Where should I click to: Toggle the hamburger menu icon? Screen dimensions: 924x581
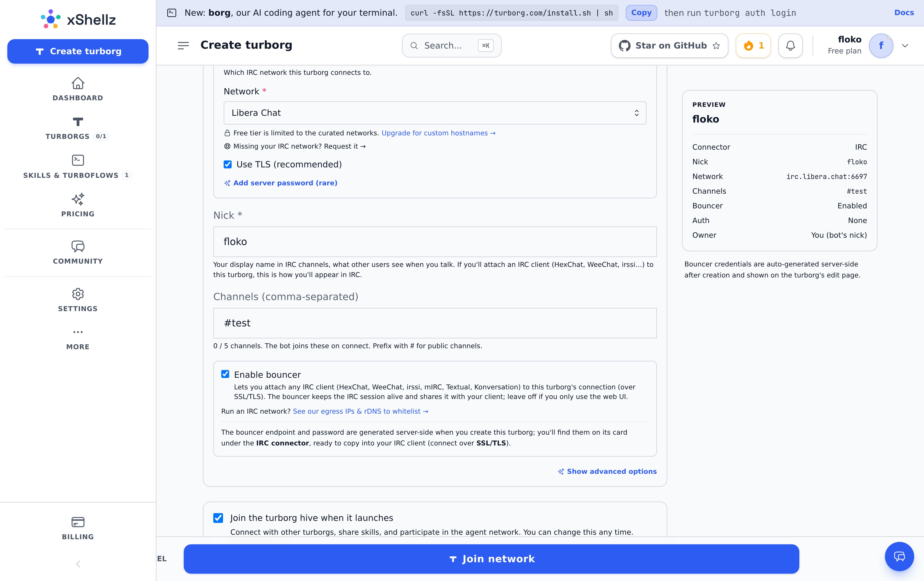pos(183,46)
